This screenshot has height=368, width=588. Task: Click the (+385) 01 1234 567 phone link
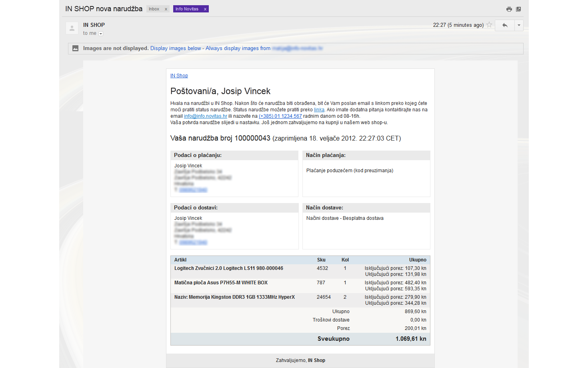(x=280, y=116)
